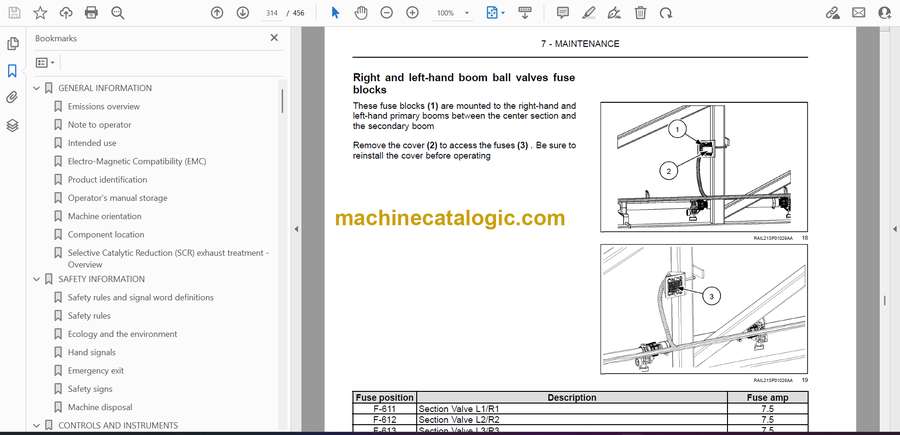This screenshot has width=900, height=435.
Task: Jump to the Hand signals bookmark
Action: click(91, 352)
